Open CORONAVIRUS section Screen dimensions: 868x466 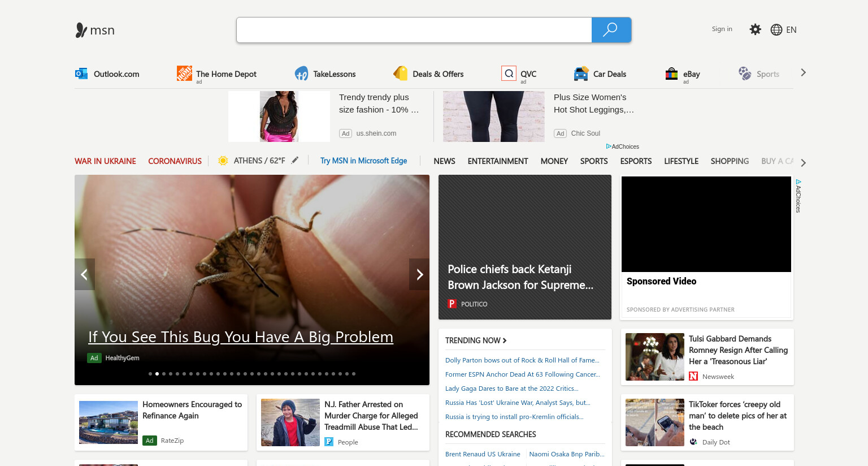click(x=175, y=161)
